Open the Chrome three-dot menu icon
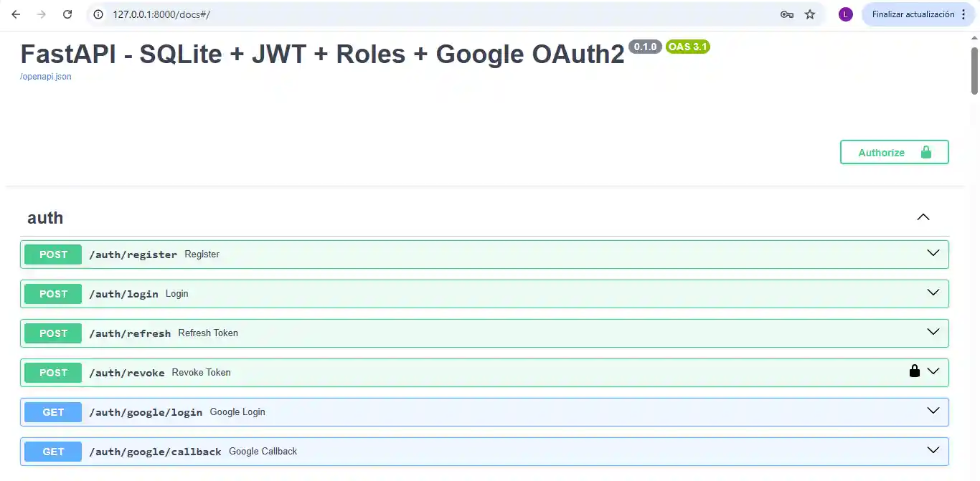This screenshot has width=980, height=481. click(963, 14)
